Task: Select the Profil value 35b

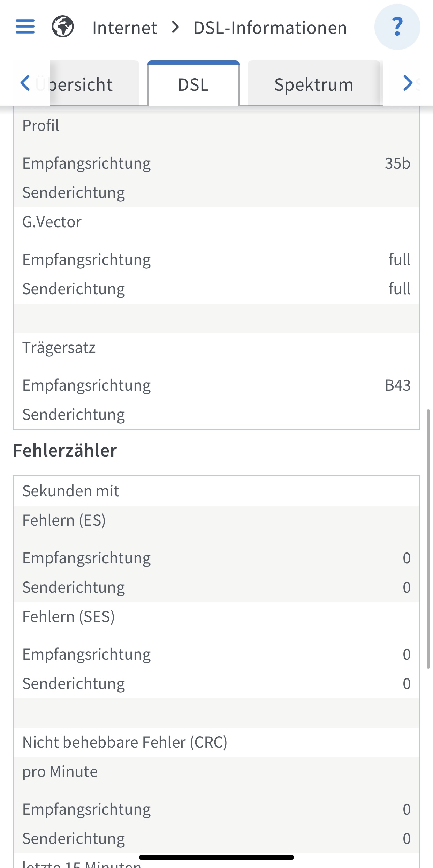Action: coord(397,163)
